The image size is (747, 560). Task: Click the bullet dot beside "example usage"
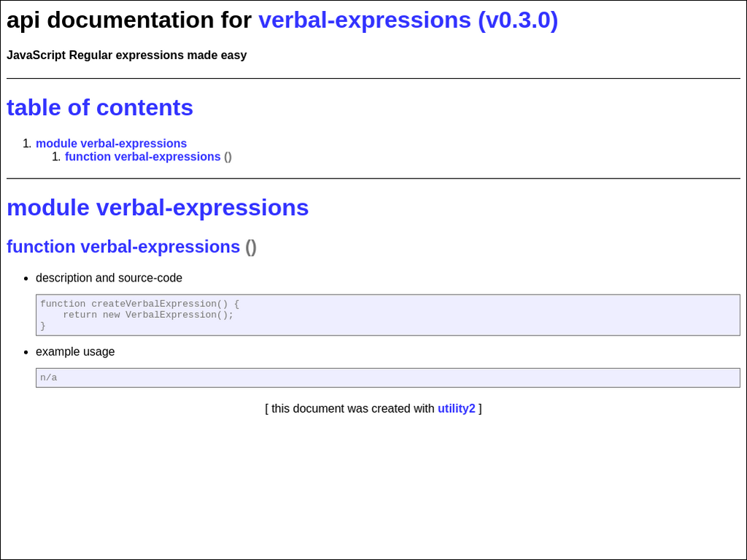(26, 352)
